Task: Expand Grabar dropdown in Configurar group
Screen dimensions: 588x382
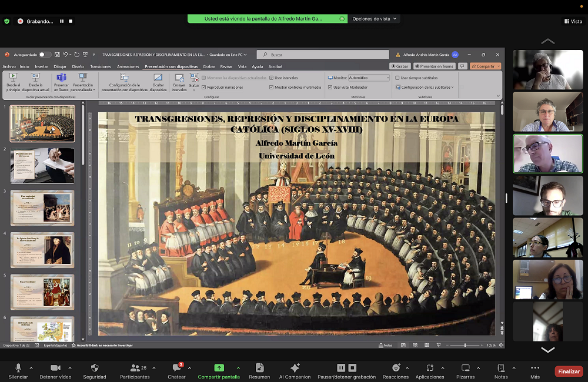Action: (194, 90)
